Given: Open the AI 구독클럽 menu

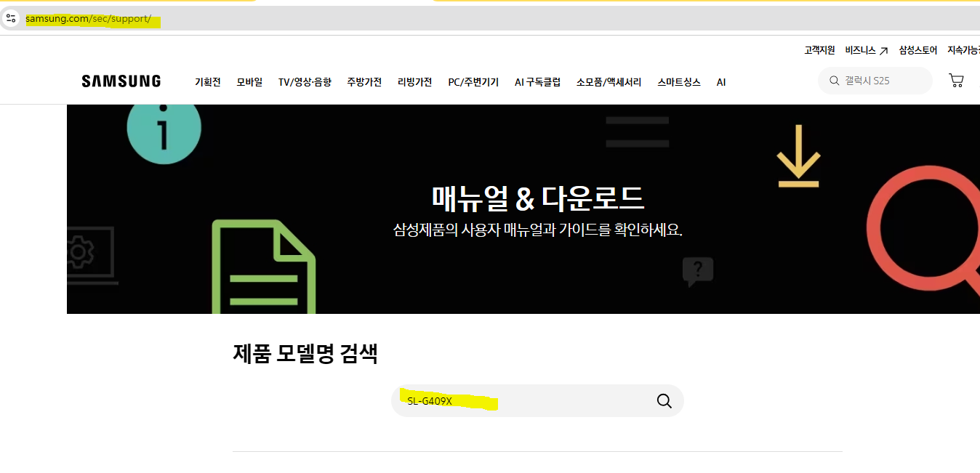Looking at the screenshot, I should point(537,82).
